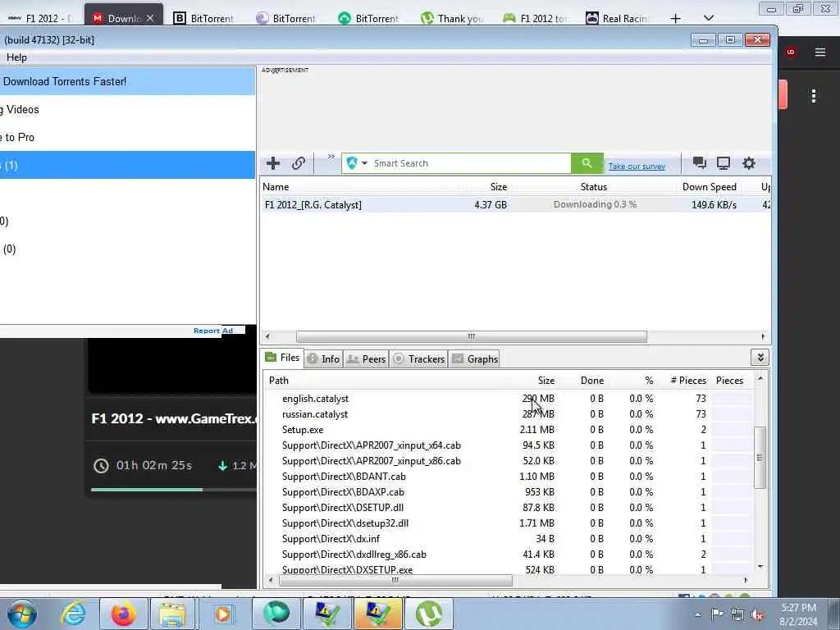This screenshot has width=840, height=630.
Task: Click the Add Torrent plus icon
Action: coord(273,163)
